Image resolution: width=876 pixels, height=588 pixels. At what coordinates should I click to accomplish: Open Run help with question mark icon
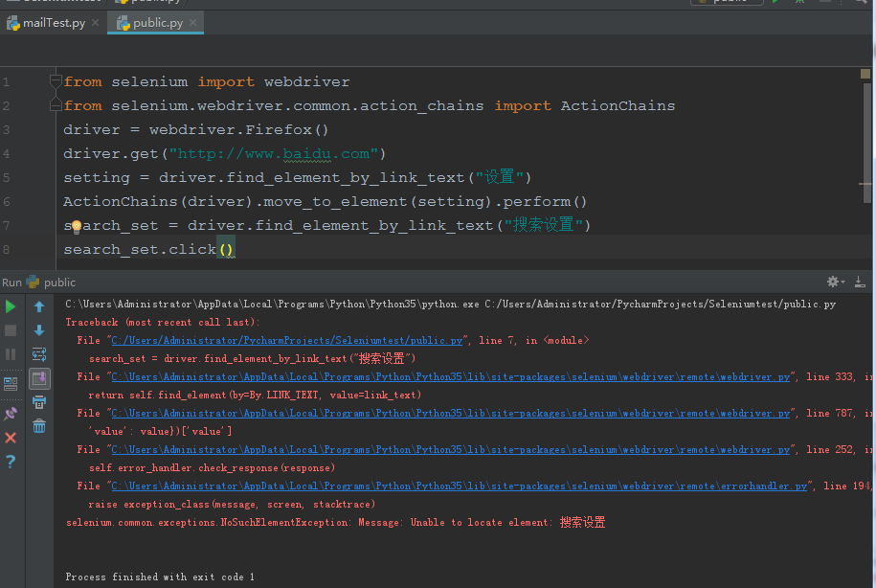(11, 462)
